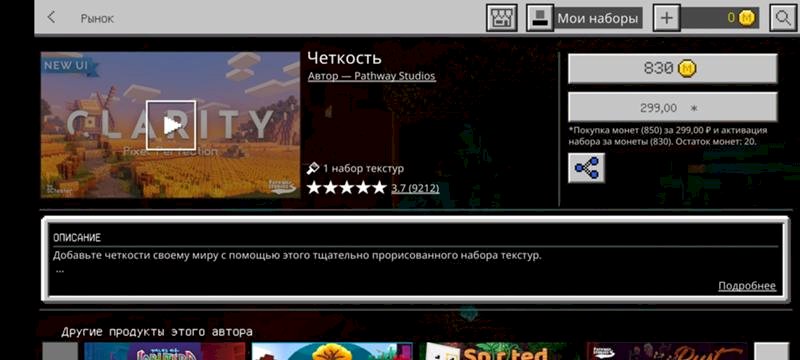Select the '1 набор текстур' label
The height and width of the screenshot is (360, 800).
(364, 168)
